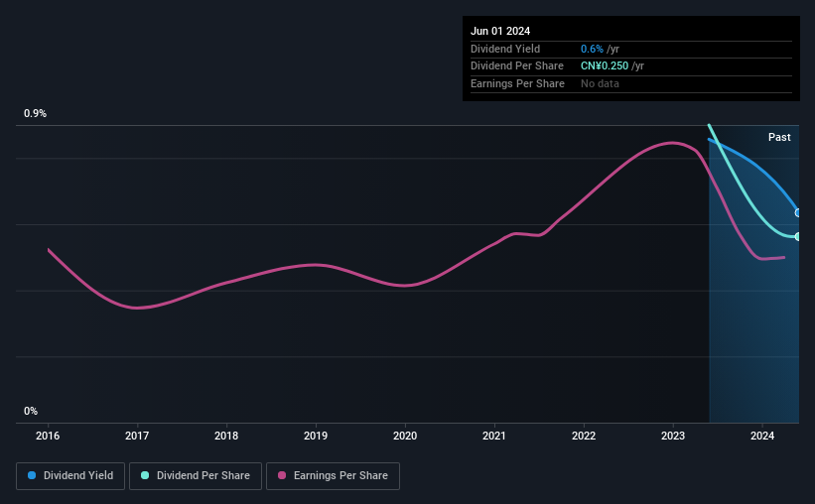Viewport: 815px width, 504px height.
Task: Select the 2016 x-axis label
Action: pyautogui.click(x=48, y=436)
